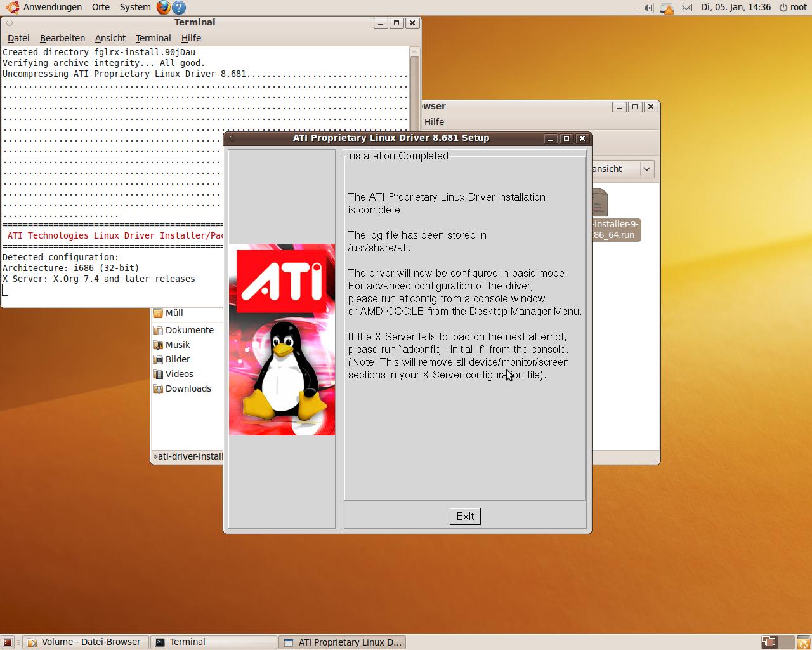Launch Firefox from the top panel
Viewport: 812px width, 650px height.
pyautogui.click(x=164, y=8)
